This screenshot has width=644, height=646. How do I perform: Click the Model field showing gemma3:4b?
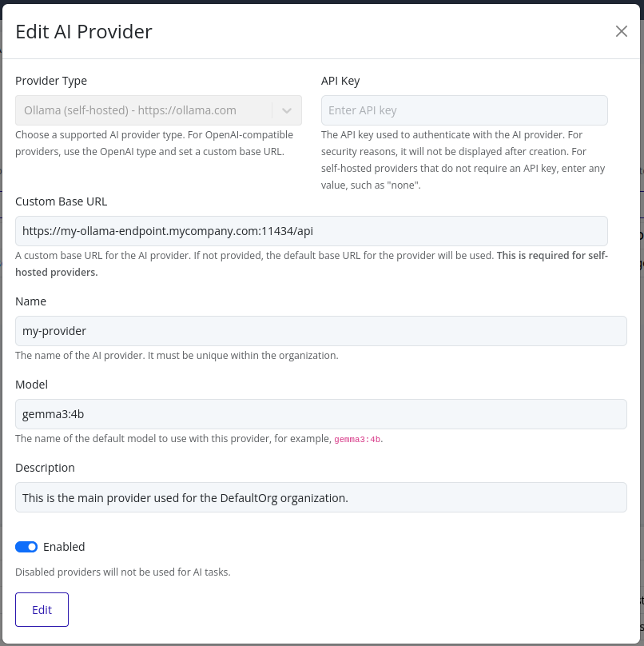pos(320,413)
